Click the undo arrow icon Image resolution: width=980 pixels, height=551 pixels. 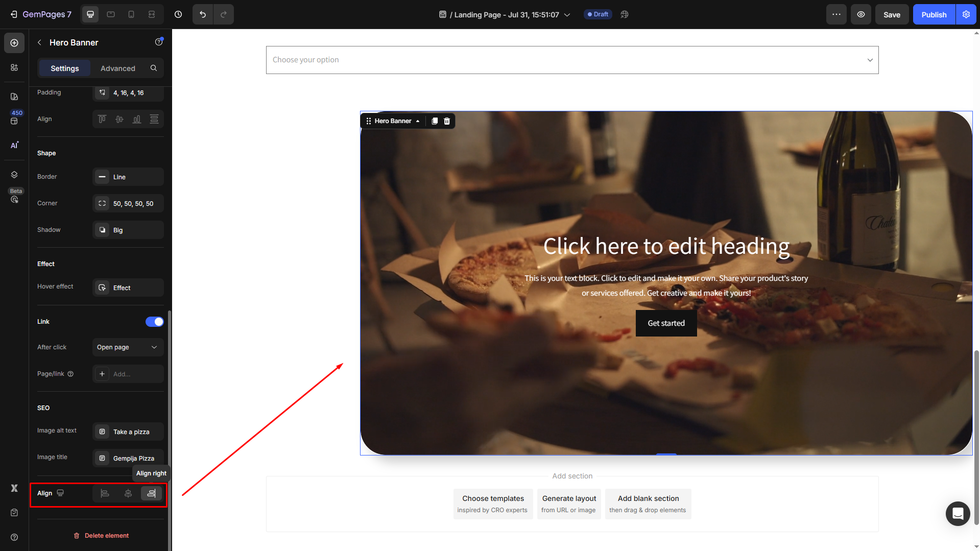coord(203,14)
